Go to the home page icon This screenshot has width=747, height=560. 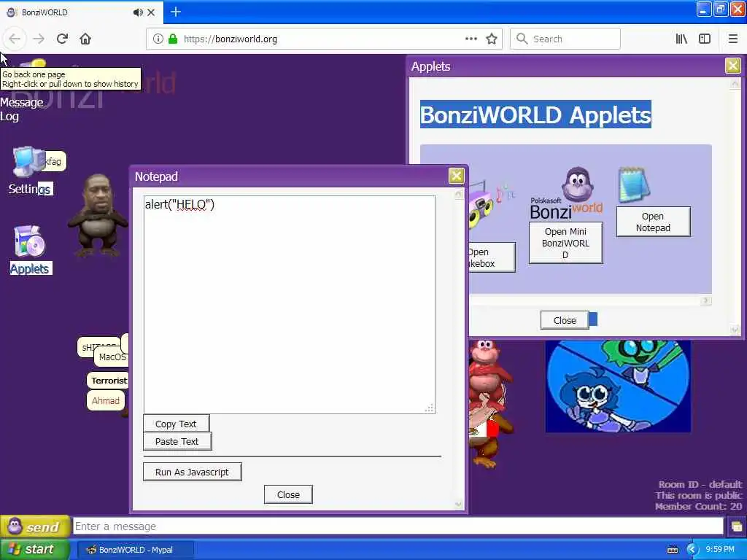[85, 39]
